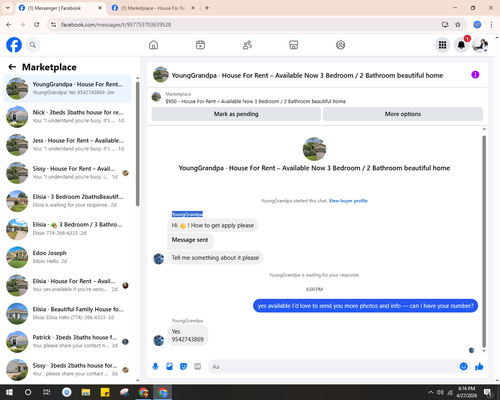Open conversation information purple icon
Image resolution: width=500 pixels, height=400 pixels.
475,75
